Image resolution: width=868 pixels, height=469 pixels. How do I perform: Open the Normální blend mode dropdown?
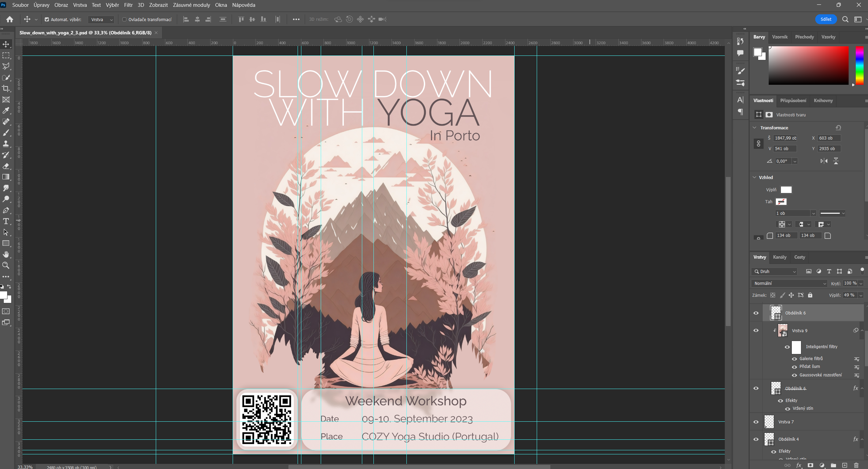click(789, 283)
